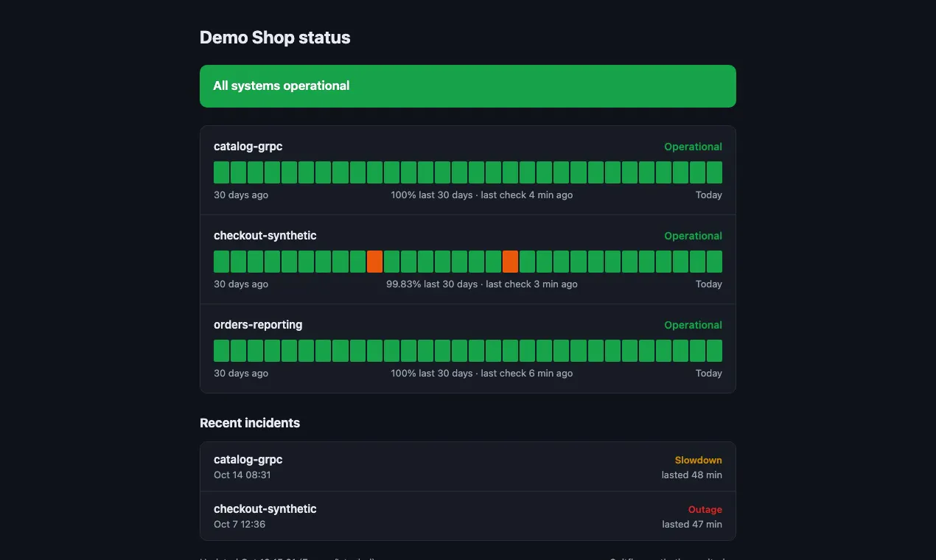Click checkout-synthetic name in the uptime list
Screen dimensions: 936x560
(265, 236)
